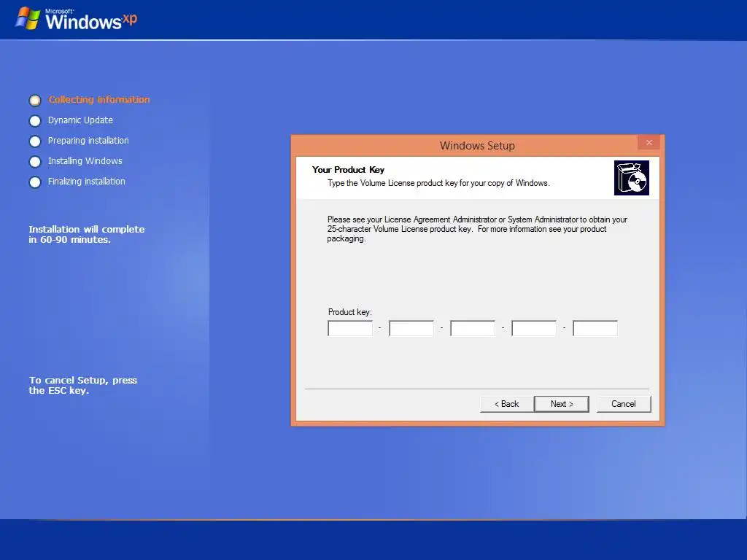Image resolution: width=747 pixels, height=560 pixels.
Task: Select the Installing Windows step bullet
Action: tap(35, 162)
